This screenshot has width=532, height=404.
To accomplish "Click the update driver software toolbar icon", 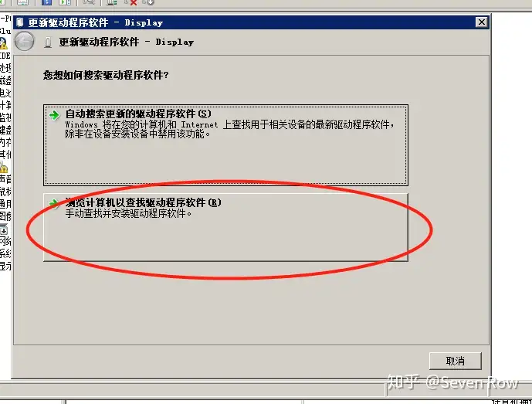I will click(112, 2).
